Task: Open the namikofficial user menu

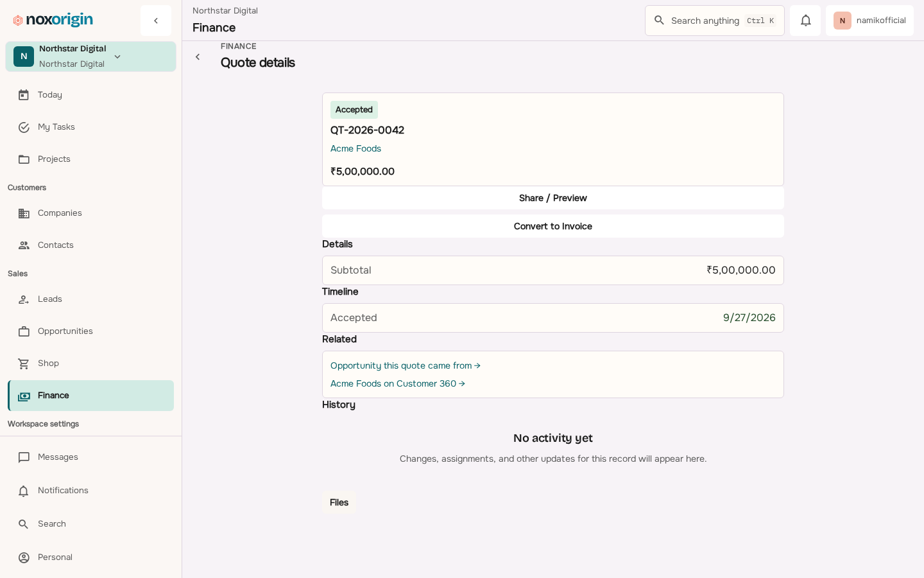Action: point(869,21)
